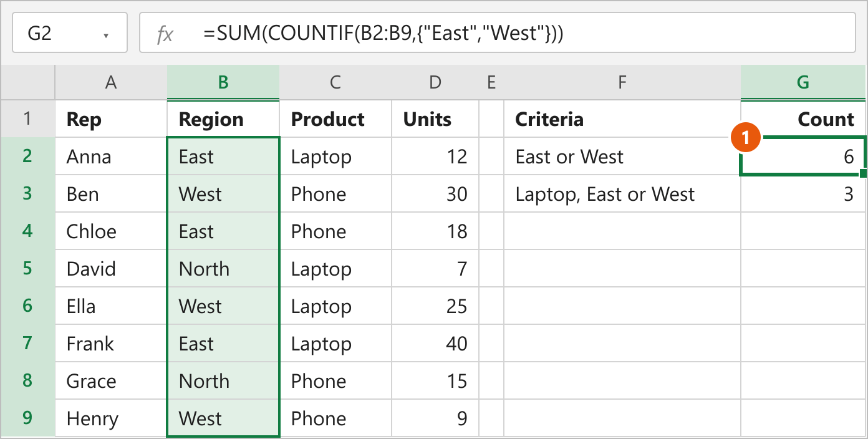Select column G header
This screenshot has width=868, height=439.
[803, 82]
